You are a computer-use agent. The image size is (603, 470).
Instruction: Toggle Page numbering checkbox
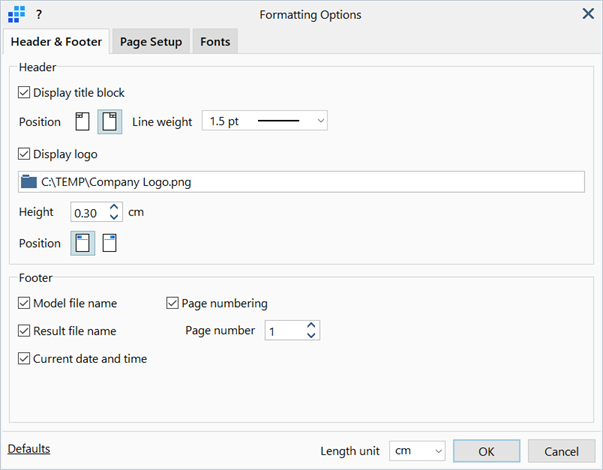pos(172,303)
